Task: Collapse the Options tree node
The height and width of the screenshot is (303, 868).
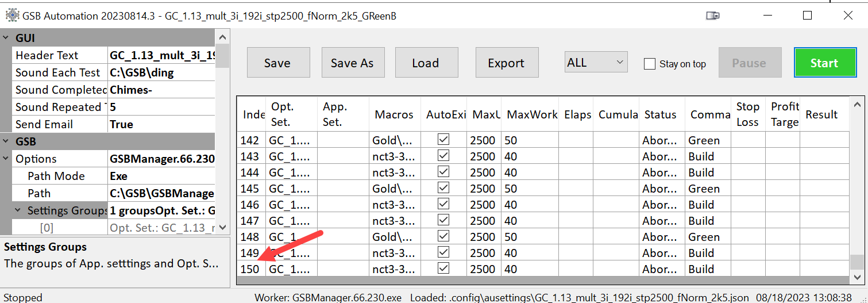Action: 6,159
